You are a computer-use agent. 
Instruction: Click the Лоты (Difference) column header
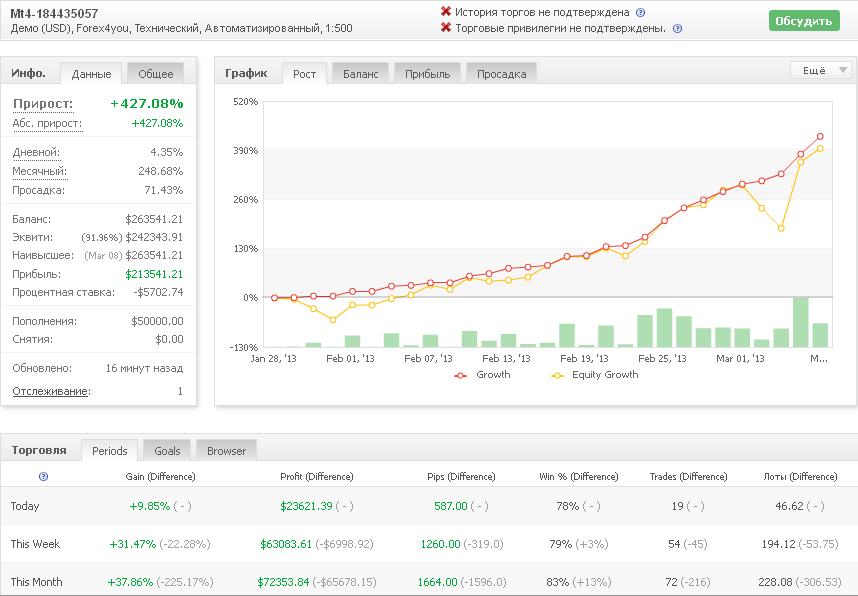[800, 477]
